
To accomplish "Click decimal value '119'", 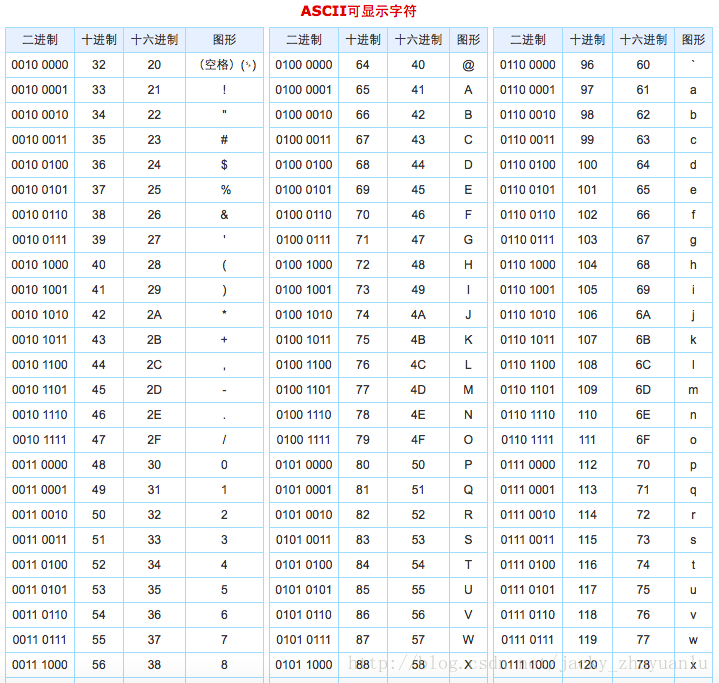I will (x=587, y=639).
